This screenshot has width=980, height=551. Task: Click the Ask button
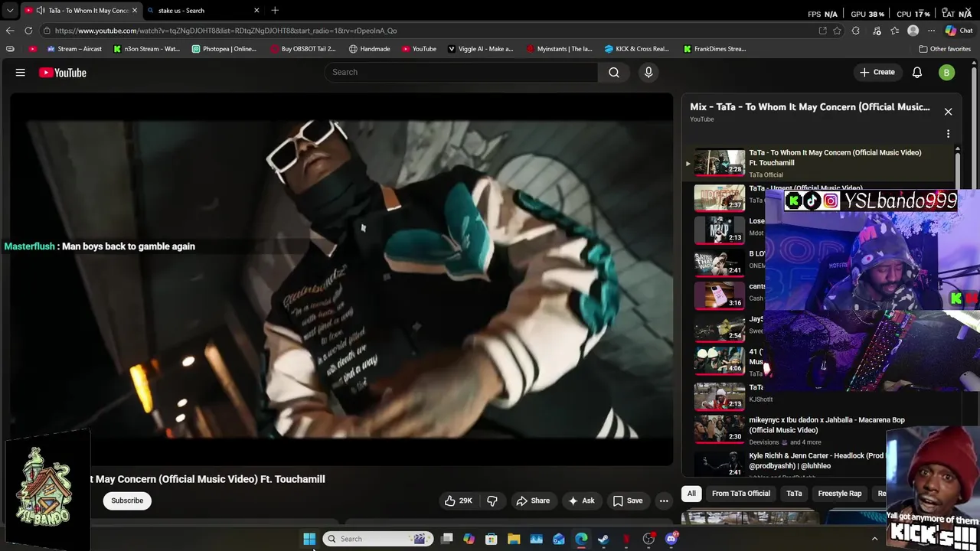pos(581,500)
